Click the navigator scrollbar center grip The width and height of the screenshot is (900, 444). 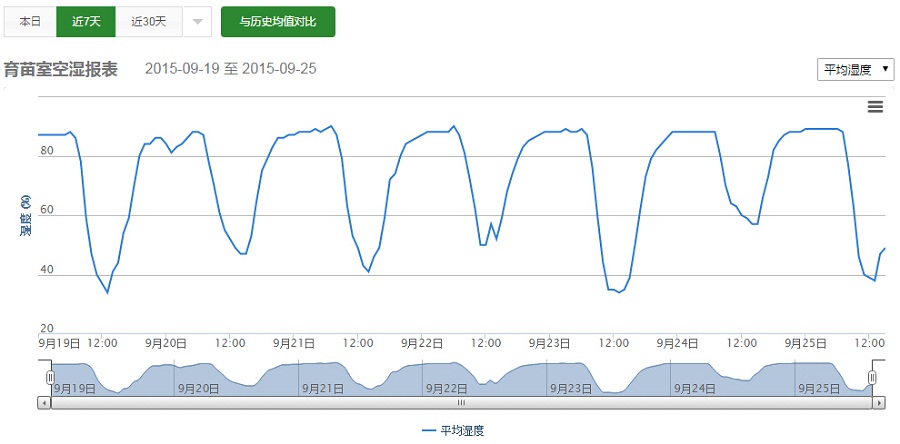[461, 403]
